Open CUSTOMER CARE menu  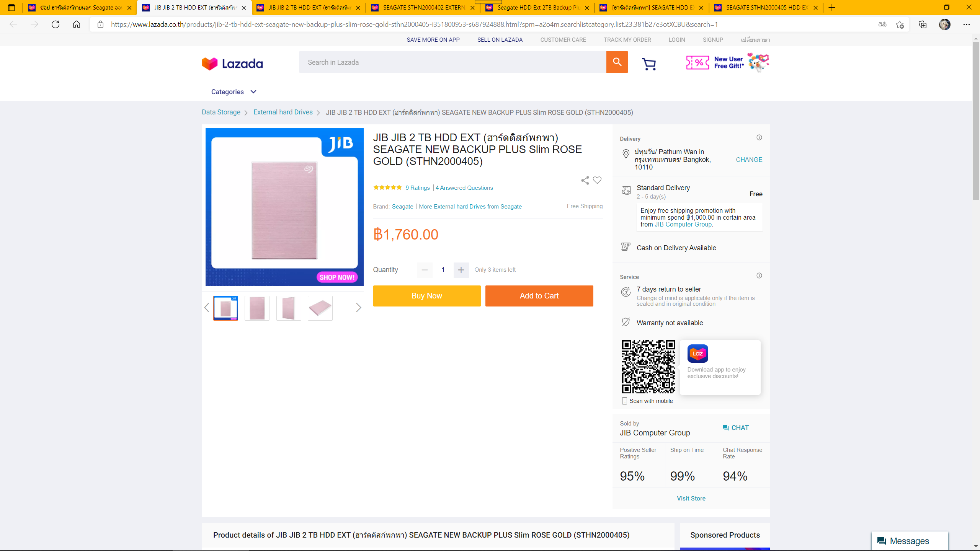(563, 40)
